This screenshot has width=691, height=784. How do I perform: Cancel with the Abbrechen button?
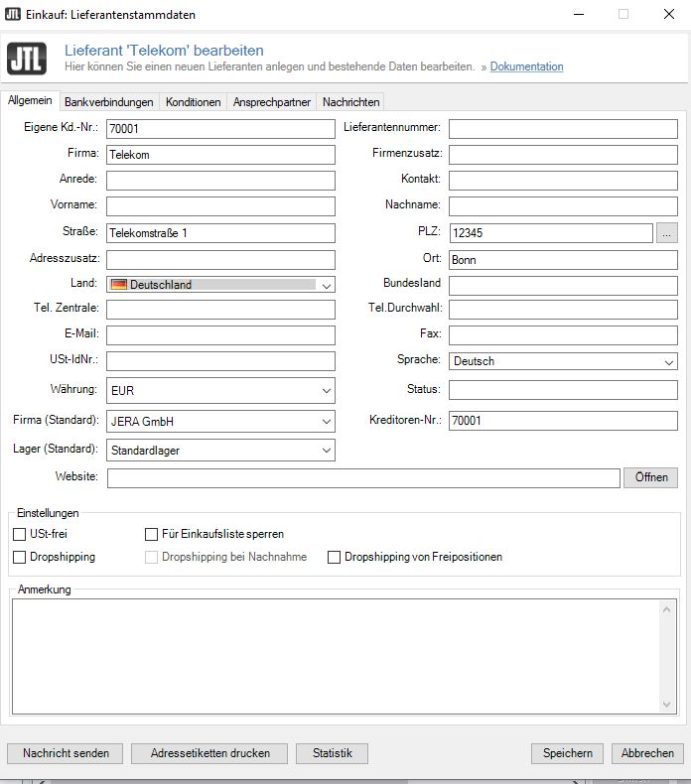pyautogui.click(x=647, y=753)
